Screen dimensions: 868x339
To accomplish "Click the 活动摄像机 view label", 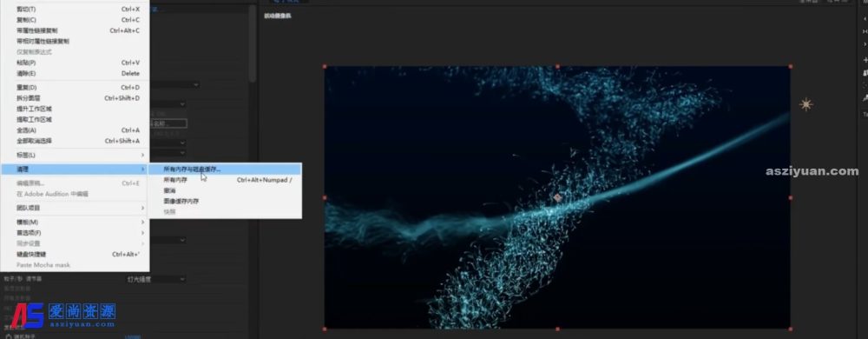I will click(278, 16).
